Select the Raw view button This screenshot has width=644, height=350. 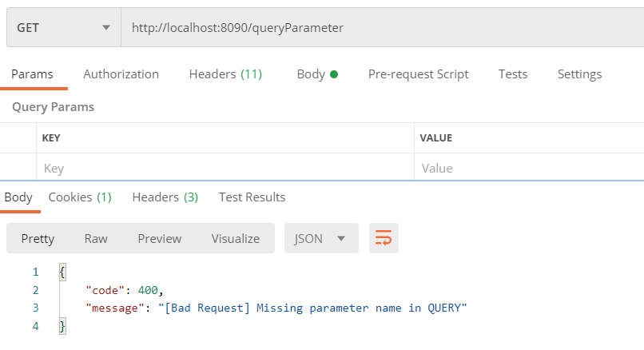point(96,238)
